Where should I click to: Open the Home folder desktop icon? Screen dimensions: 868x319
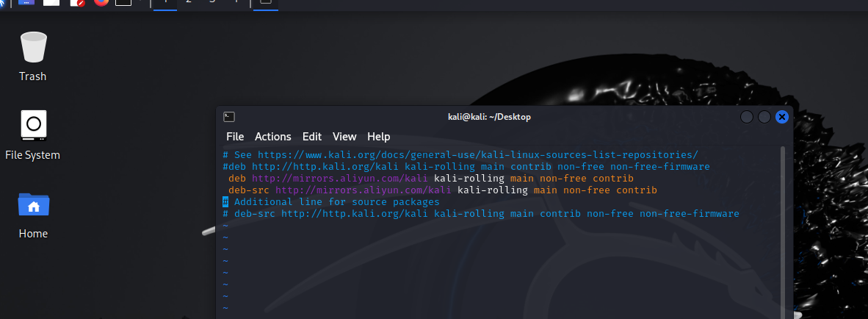point(32,212)
